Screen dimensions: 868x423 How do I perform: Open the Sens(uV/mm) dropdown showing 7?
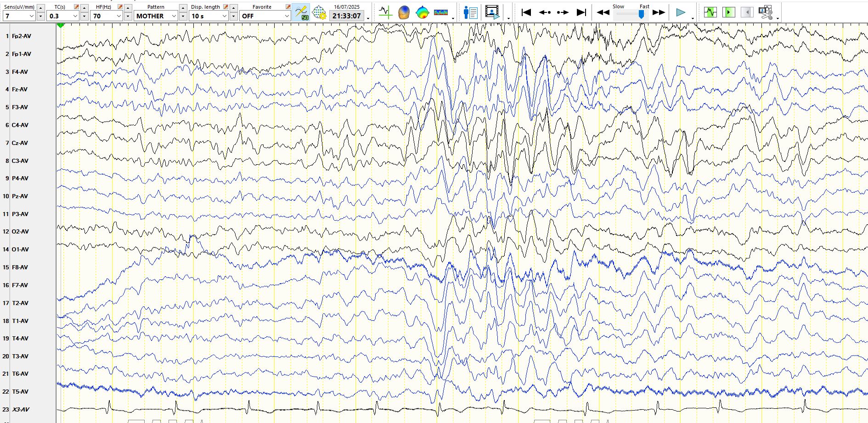(19, 16)
